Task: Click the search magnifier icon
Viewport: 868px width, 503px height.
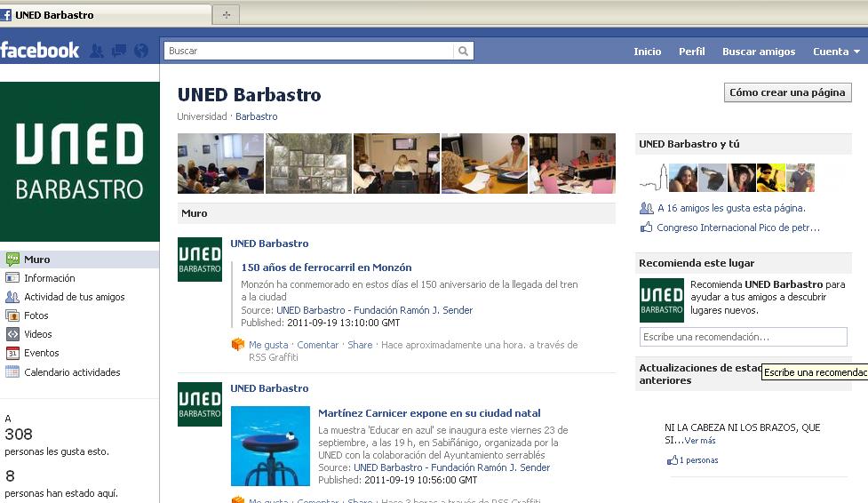Action: click(x=463, y=52)
